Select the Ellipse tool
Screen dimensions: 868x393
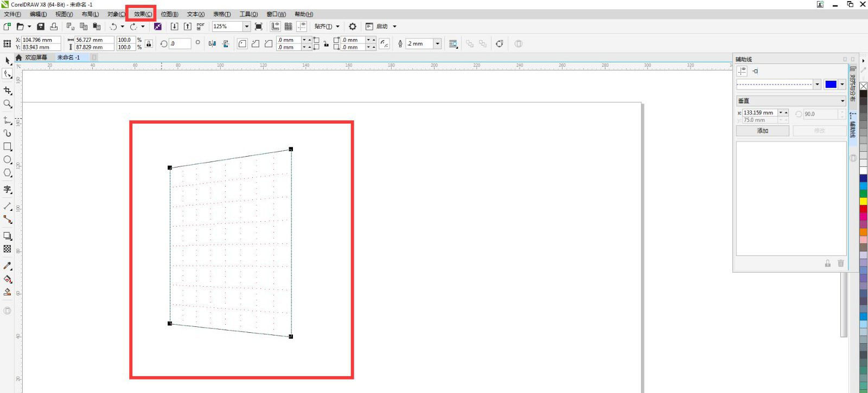[x=8, y=160]
